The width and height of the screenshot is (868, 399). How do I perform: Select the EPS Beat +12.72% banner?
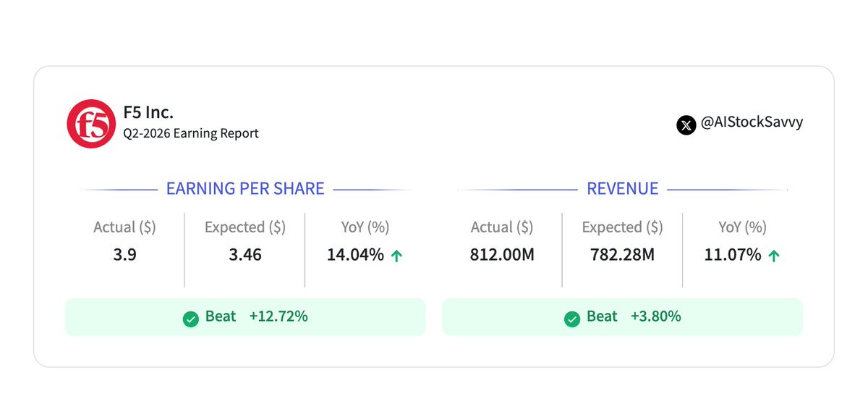[x=245, y=317]
